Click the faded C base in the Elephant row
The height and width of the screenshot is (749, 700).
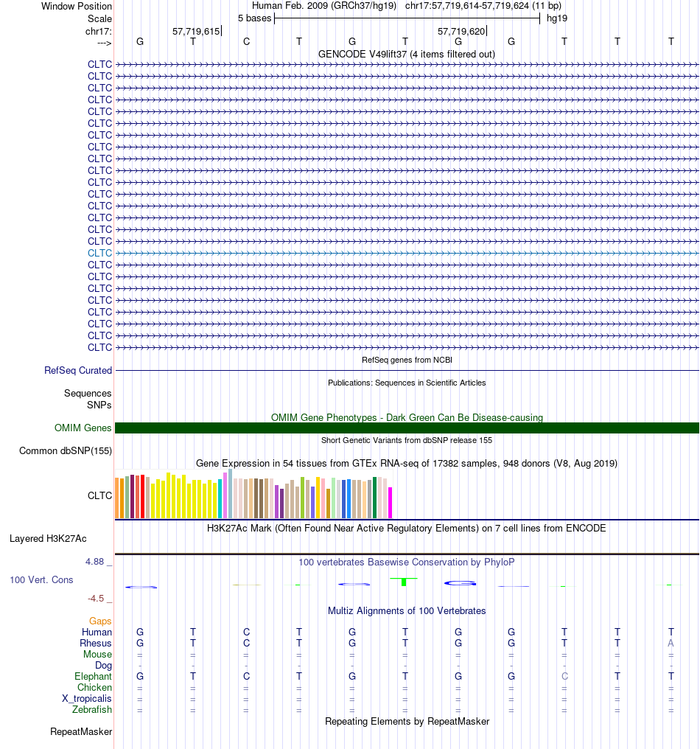point(564,677)
